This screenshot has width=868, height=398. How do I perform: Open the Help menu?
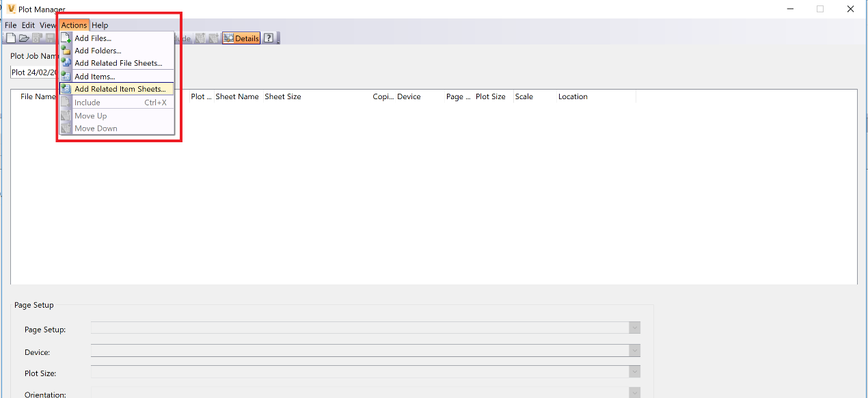(x=100, y=25)
